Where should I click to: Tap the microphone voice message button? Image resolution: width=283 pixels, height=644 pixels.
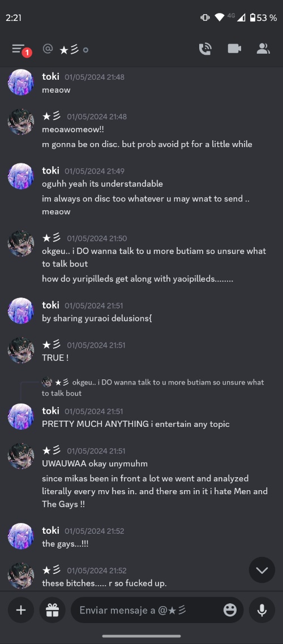pyautogui.click(x=261, y=610)
